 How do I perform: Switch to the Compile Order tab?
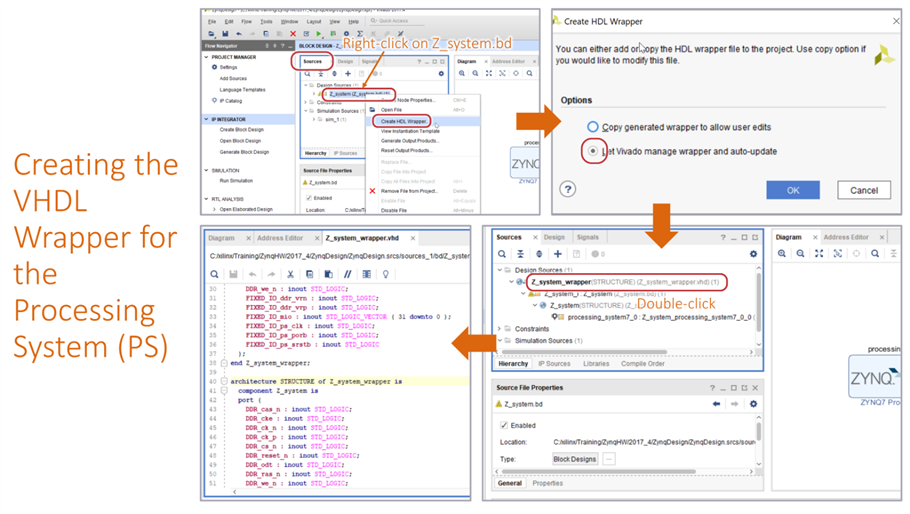click(x=642, y=364)
